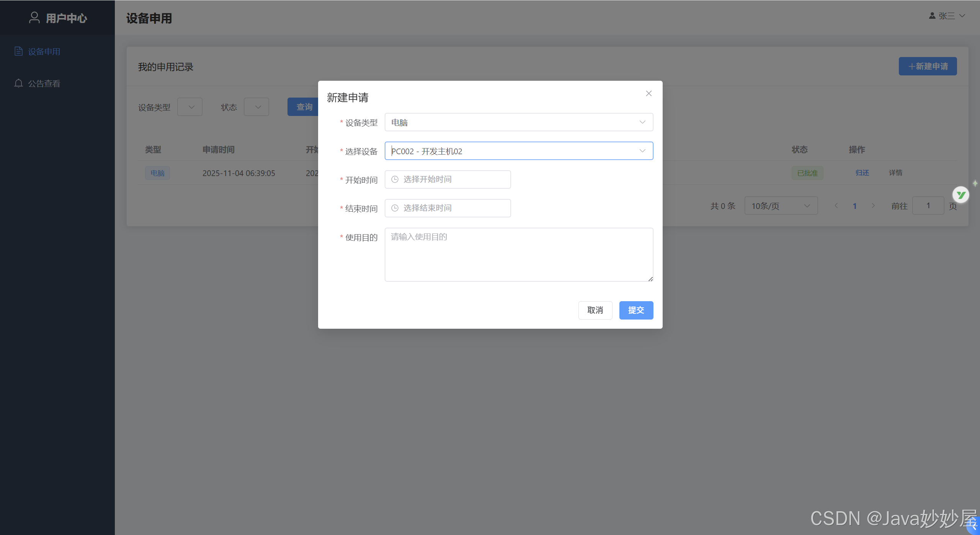980x535 pixels.
Task: Open 设备申用 sidebar menu item
Action: (57, 52)
